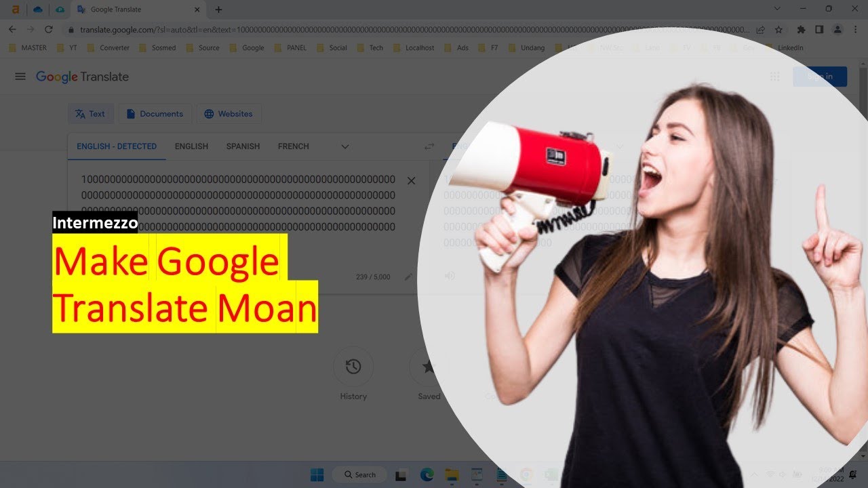
Task: Open Task View on the taskbar
Action: [401, 474]
